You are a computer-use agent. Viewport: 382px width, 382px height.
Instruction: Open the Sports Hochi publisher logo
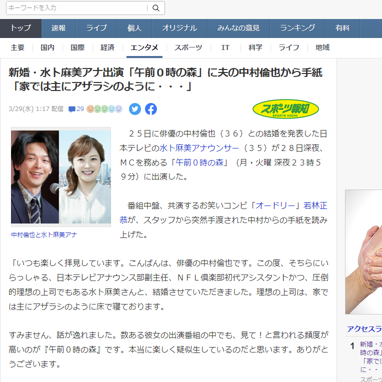[x=285, y=109]
